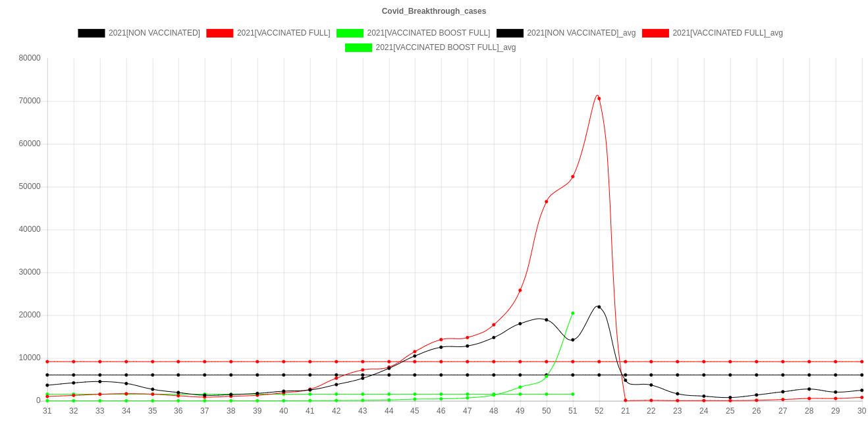Click green swatch beside 2021[VACCINATED BOOST FULL]_avg

pyautogui.click(x=358, y=47)
